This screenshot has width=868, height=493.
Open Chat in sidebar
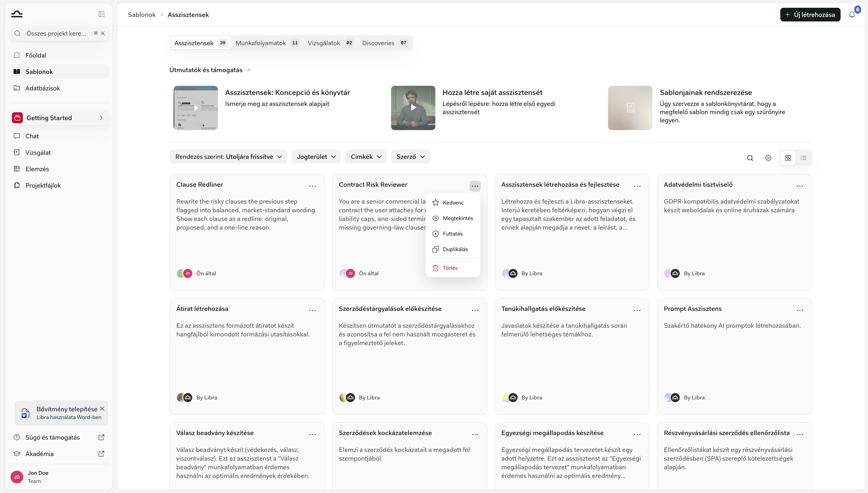point(59,136)
